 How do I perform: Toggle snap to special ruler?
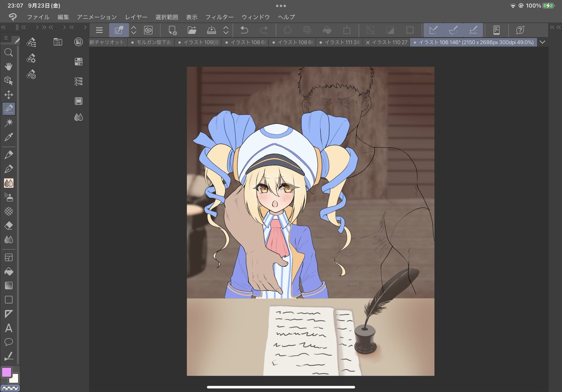(x=453, y=30)
